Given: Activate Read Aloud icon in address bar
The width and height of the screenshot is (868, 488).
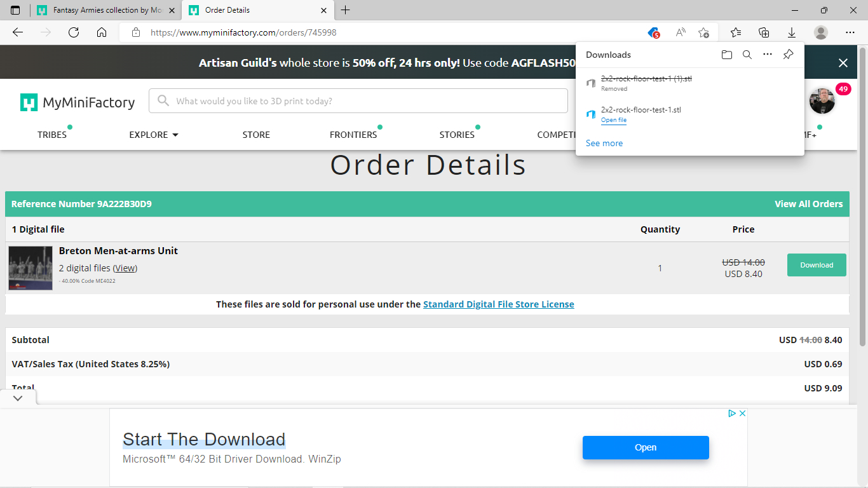Looking at the screenshot, I should coord(681,32).
